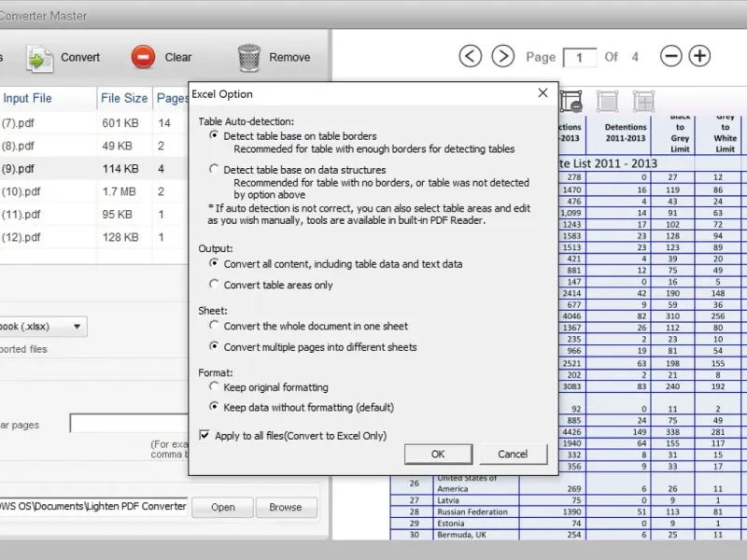
Task: Select the (9).pdf file row
Action: (x=94, y=169)
